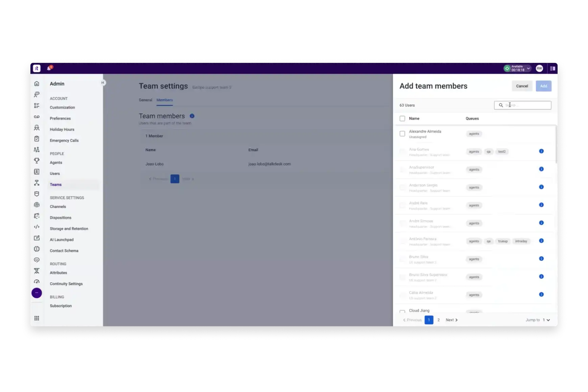
Task: Select all users with the header checkbox
Action: [x=402, y=118]
